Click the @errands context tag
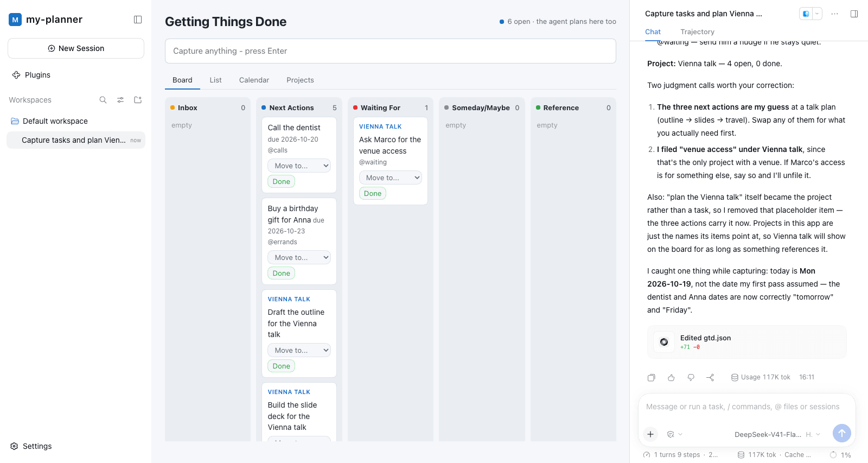The width and height of the screenshot is (868, 463). (282, 242)
